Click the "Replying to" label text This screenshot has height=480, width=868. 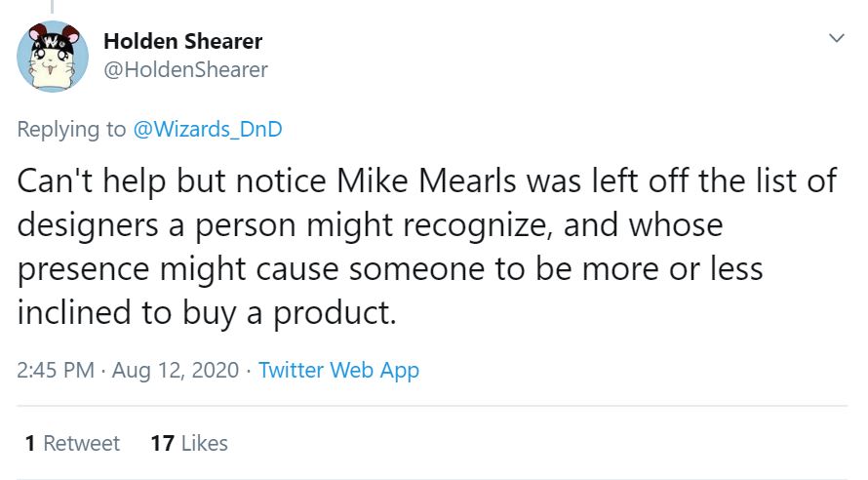click(x=72, y=129)
